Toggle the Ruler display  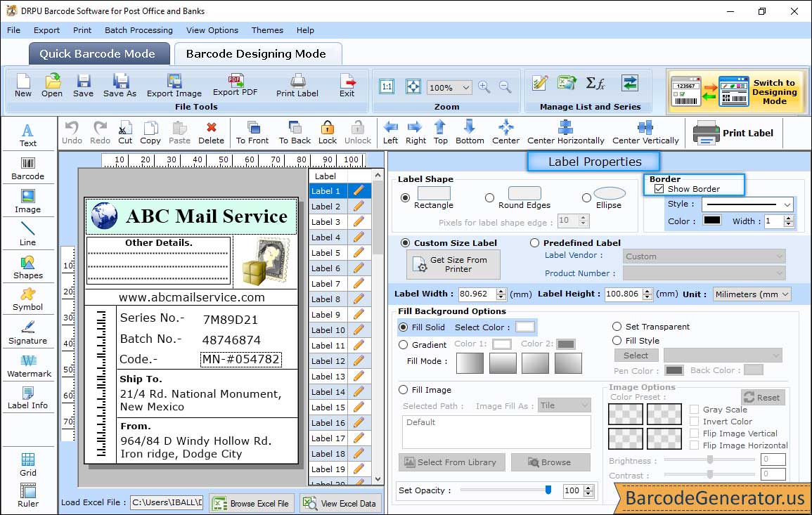coord(28,495)
